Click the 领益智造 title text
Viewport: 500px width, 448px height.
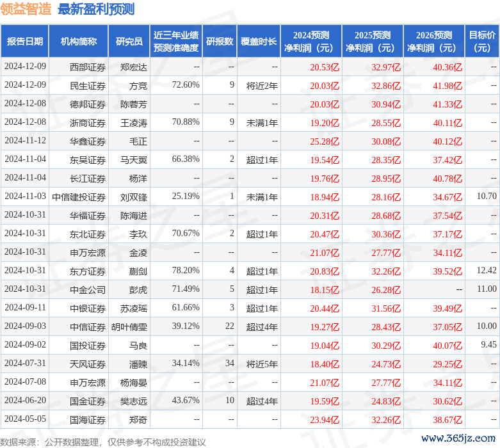[x=26, y=9]
